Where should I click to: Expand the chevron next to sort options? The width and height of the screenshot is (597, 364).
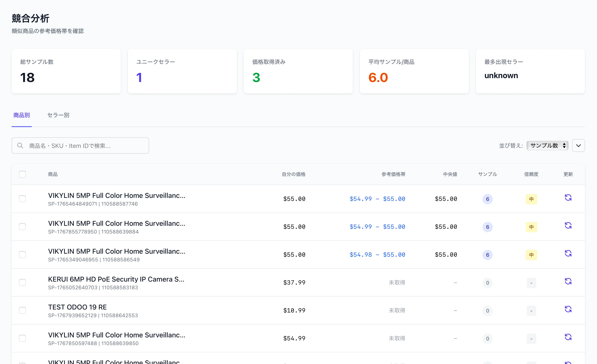pos(579,146)
